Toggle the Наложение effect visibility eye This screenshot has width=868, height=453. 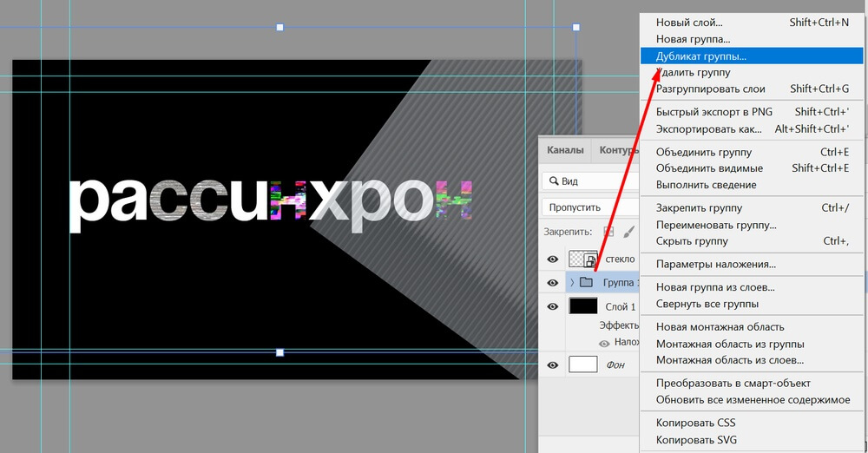click(604, 344)
